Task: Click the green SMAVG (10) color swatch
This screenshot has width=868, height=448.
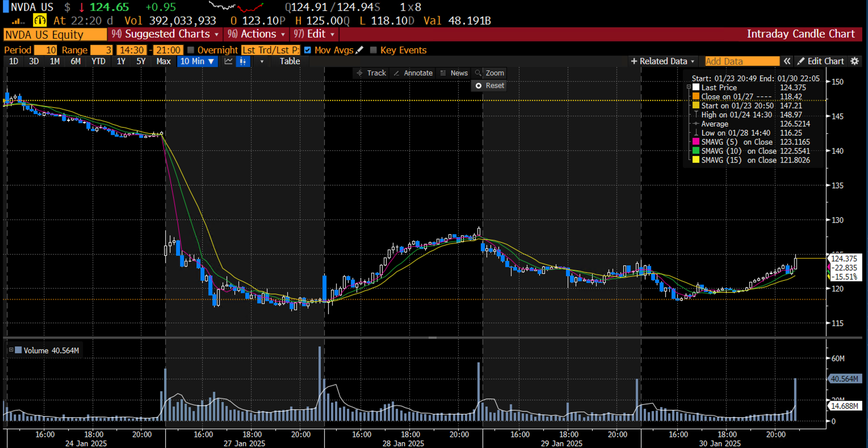Action: [x=695, y=151]
